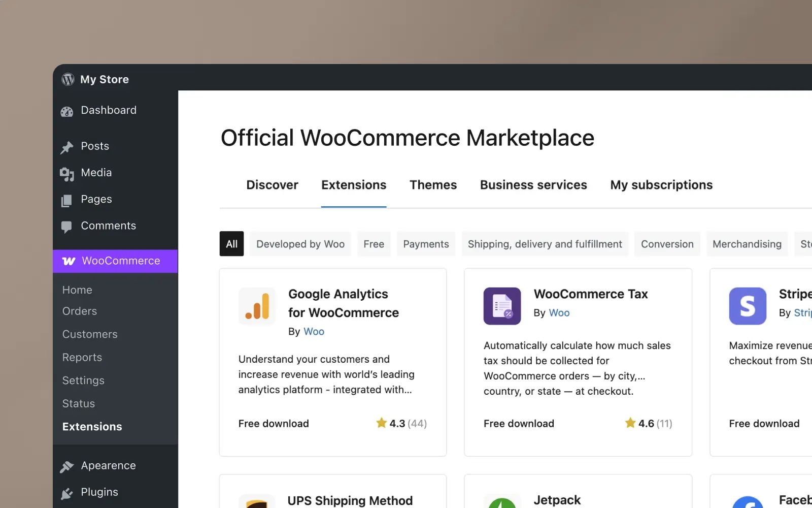
Task: Filter extensions by Conversion
Action: (x=667, y=244)
